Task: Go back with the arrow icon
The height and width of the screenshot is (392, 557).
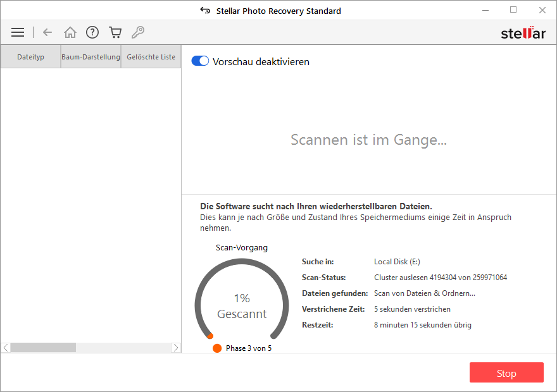Action: [x=47, y=32]
